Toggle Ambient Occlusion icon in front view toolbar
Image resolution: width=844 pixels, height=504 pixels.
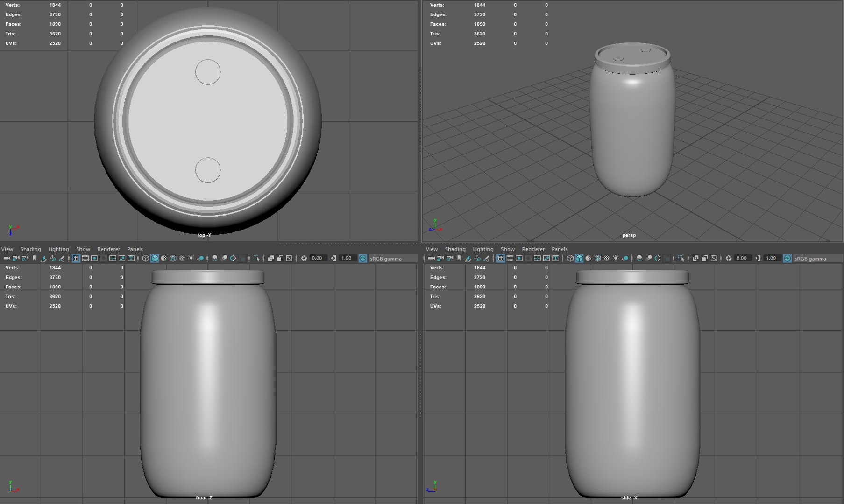pyautogui.click(x=215, y=258)
